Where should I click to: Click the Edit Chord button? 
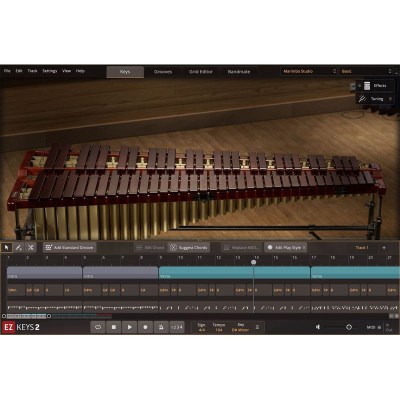click(150, 248)
